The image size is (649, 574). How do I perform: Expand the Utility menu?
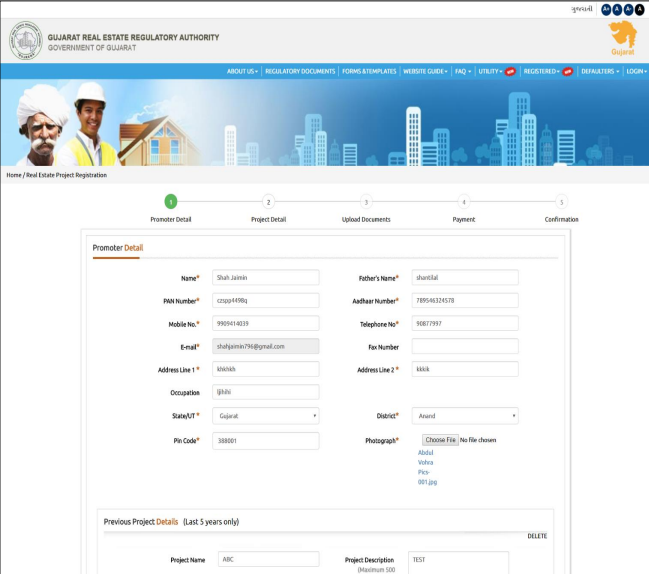[490, 71]
